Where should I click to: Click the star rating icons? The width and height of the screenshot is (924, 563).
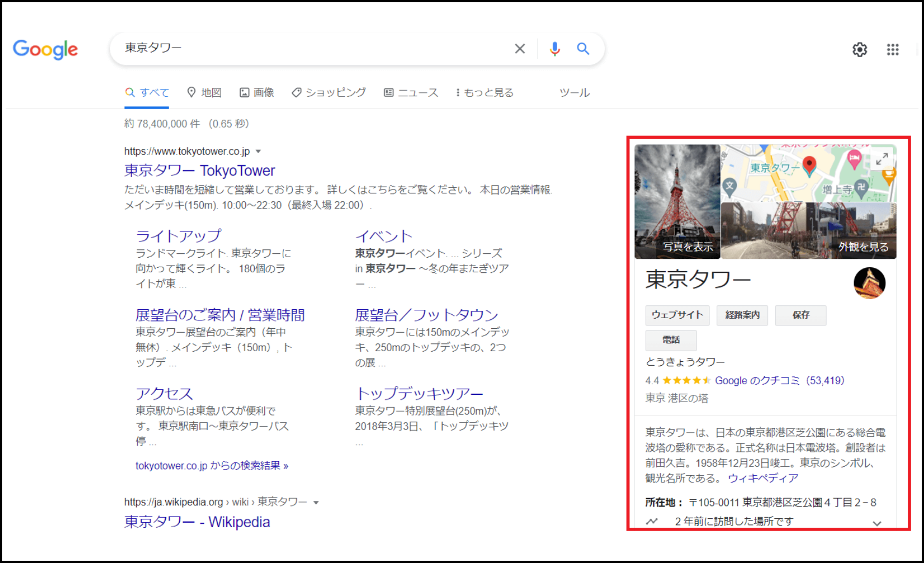687,381
